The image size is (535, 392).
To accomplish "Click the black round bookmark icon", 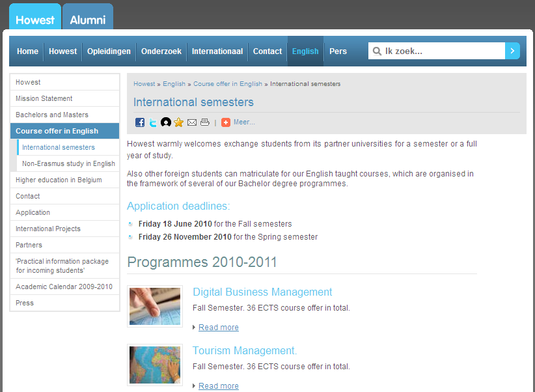I will [x=166, y=122].
